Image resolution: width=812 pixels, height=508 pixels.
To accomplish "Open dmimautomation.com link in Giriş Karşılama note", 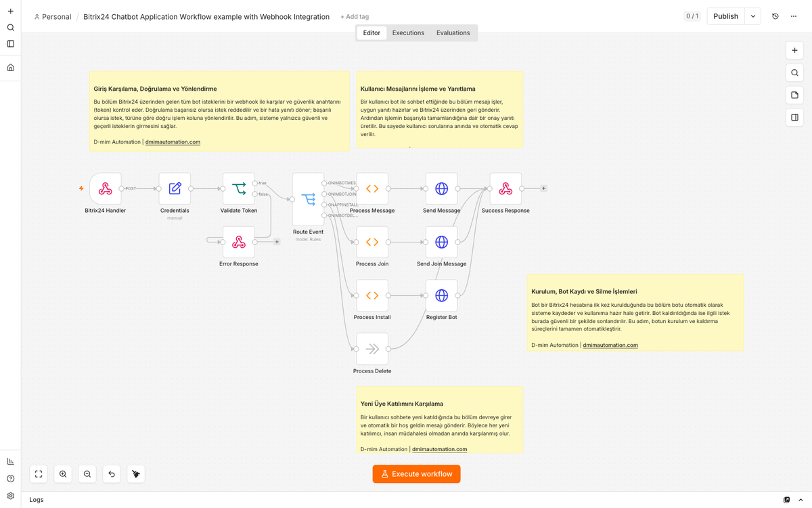I will (173, 142).
